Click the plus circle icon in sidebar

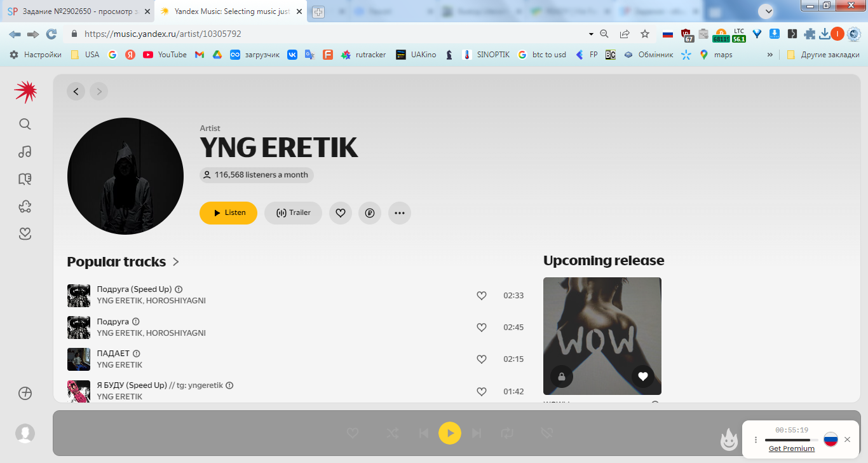pyautogui.click(x=25, y=393)
